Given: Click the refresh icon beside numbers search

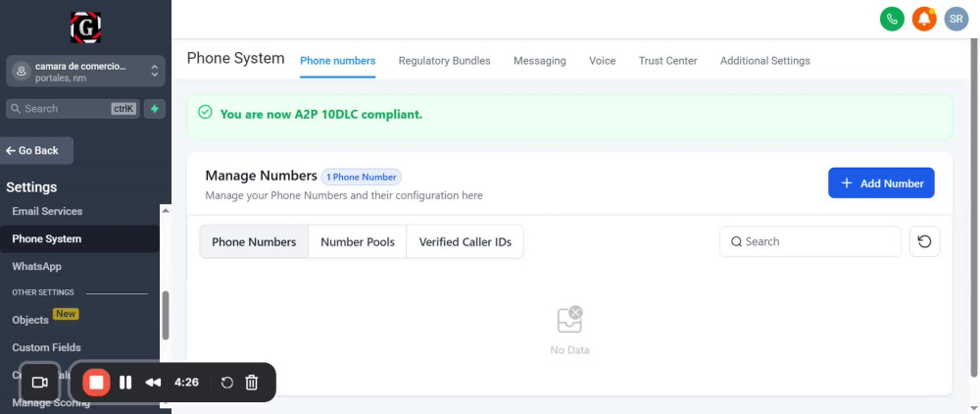Looking at the screenshot, I should click(924, 241).
